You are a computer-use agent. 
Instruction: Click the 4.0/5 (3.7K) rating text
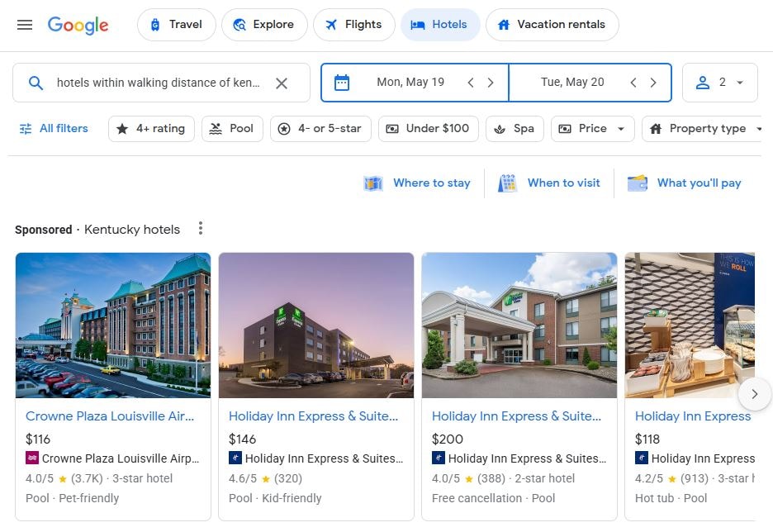(x=64, y=478)
